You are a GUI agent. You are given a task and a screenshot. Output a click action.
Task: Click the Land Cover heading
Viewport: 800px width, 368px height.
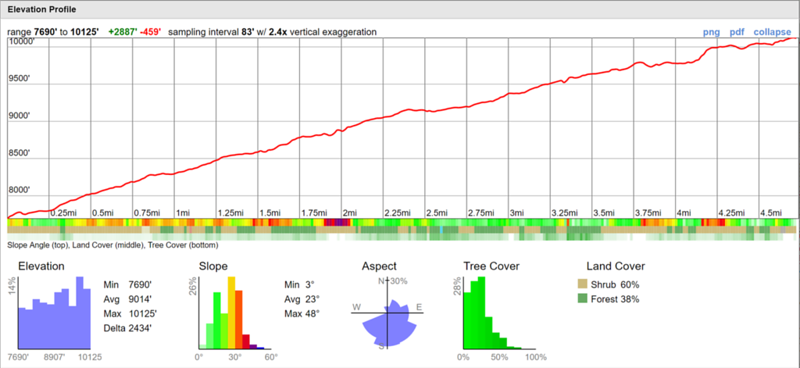pyautogui.click(x=616, y=266)
